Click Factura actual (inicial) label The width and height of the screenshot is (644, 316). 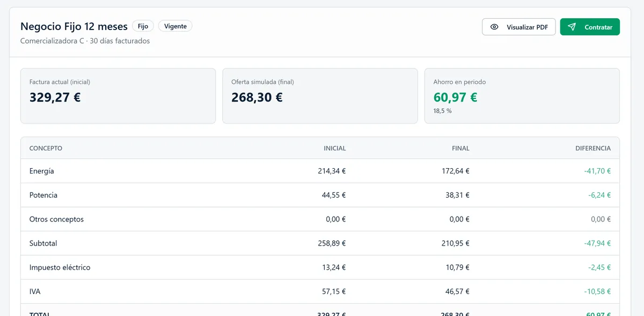tap(60, 82)
